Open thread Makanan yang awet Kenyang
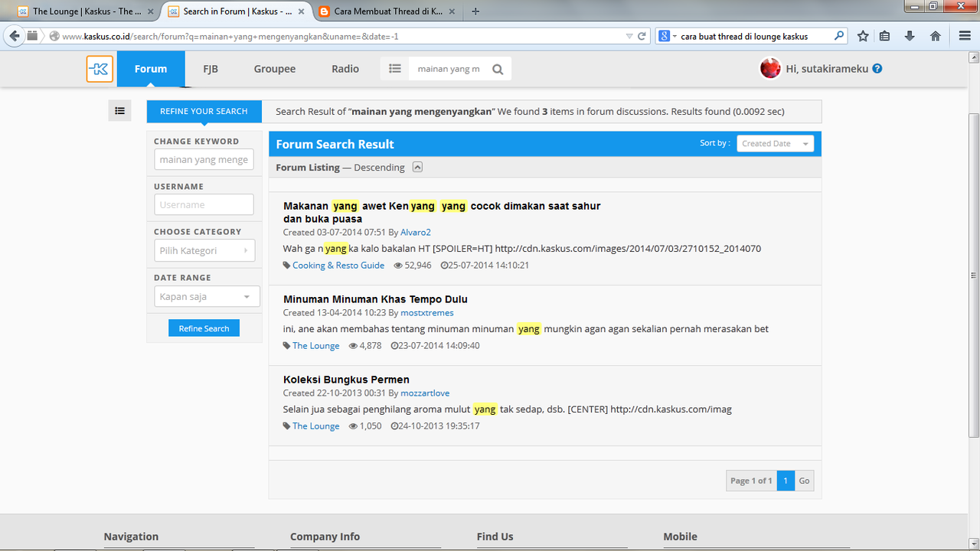 pos(442,212)
